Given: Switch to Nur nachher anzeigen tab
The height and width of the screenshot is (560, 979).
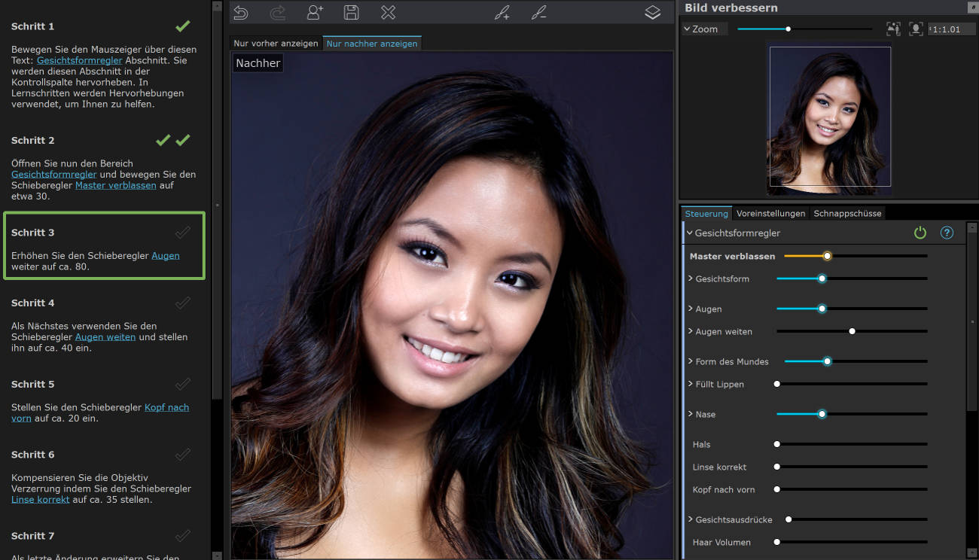Looking at the screenshot, I should click(372, 44).
